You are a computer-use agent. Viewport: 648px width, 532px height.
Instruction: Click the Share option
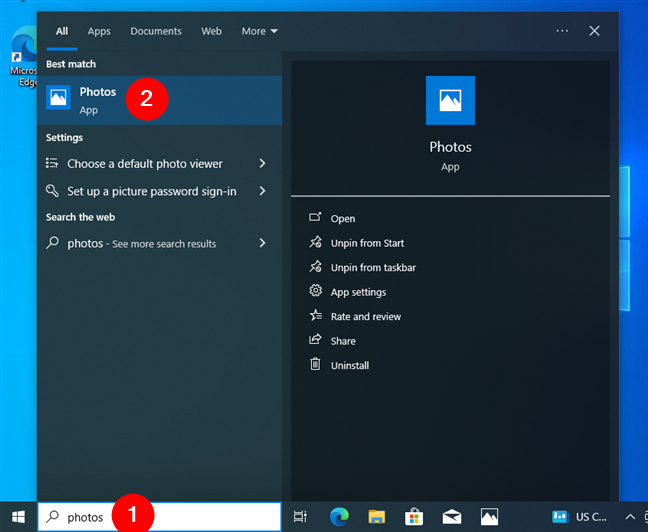[x=343, y=341]
